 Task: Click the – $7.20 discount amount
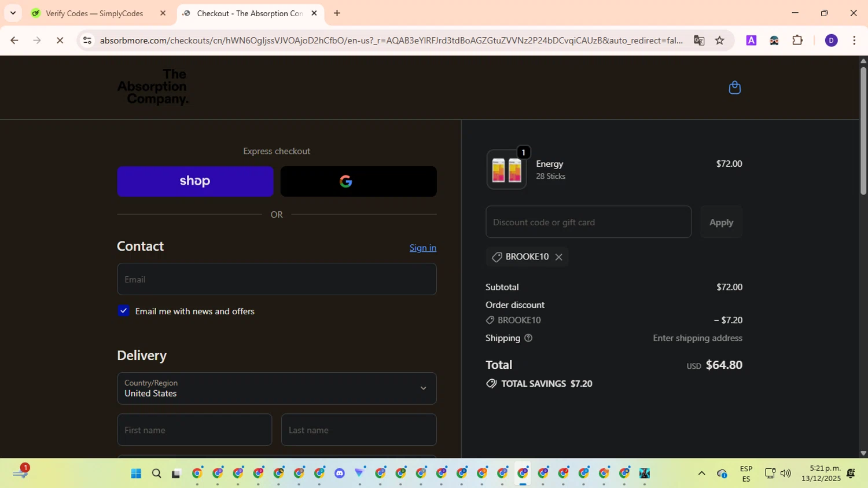[728, 320]
